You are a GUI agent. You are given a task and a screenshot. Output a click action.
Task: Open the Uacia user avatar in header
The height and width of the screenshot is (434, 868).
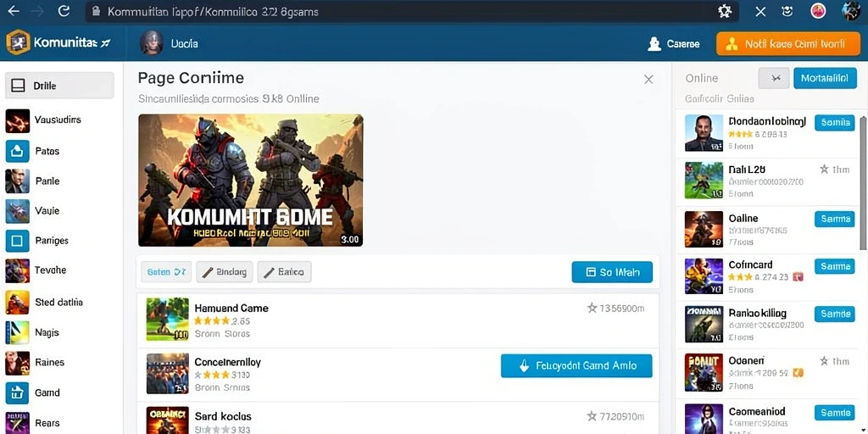(x=152, y=42)
